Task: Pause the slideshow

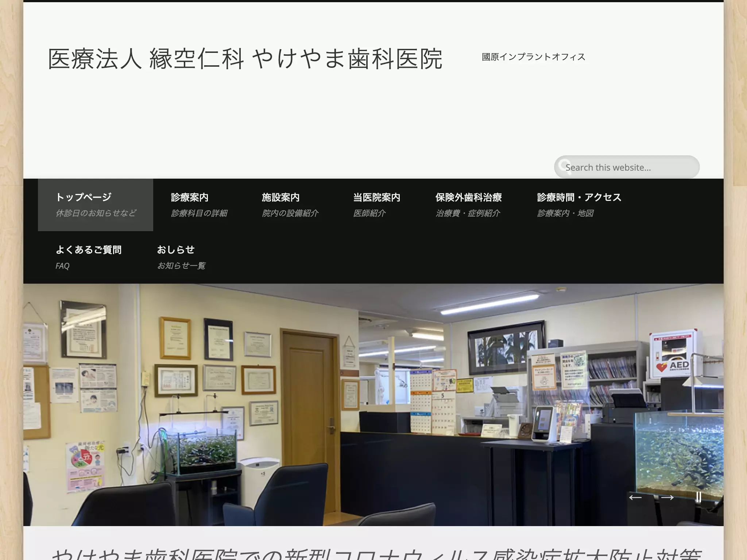Action: (698, 497)
